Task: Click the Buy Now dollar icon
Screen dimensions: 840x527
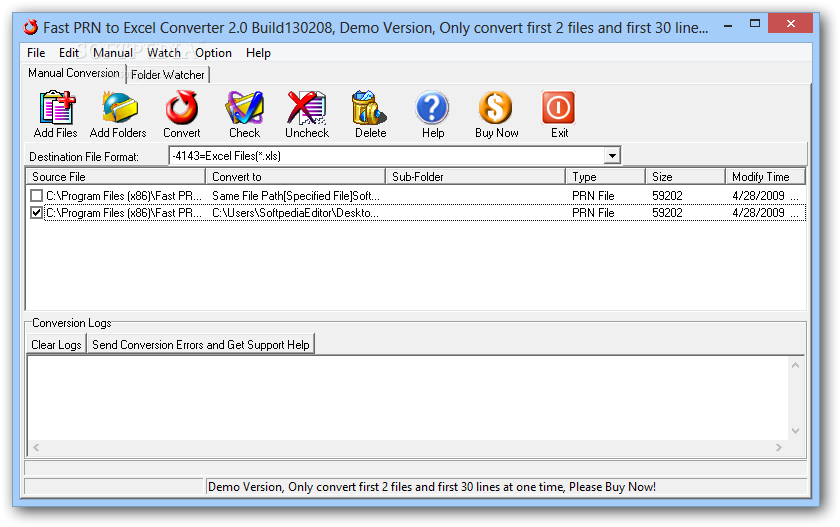Action: pyautogui.click(x=496, y=108)
